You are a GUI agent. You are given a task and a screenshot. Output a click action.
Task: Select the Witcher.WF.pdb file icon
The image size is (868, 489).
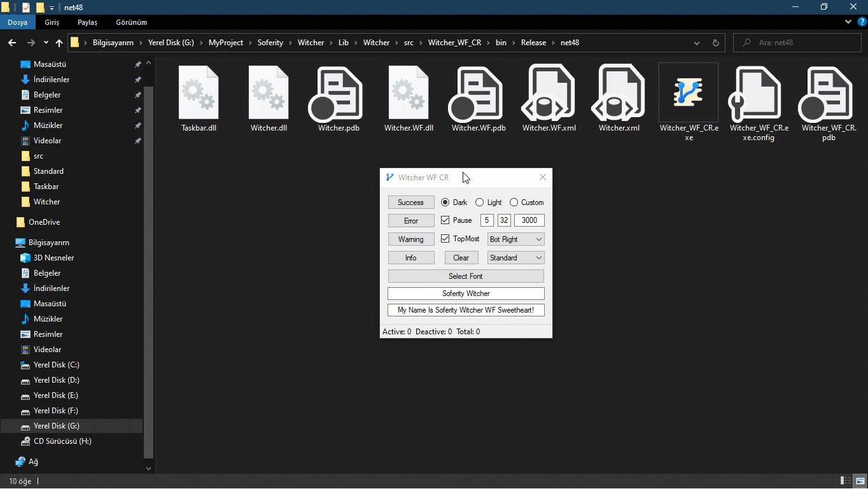pyautogui.click(x=476, y=93)
